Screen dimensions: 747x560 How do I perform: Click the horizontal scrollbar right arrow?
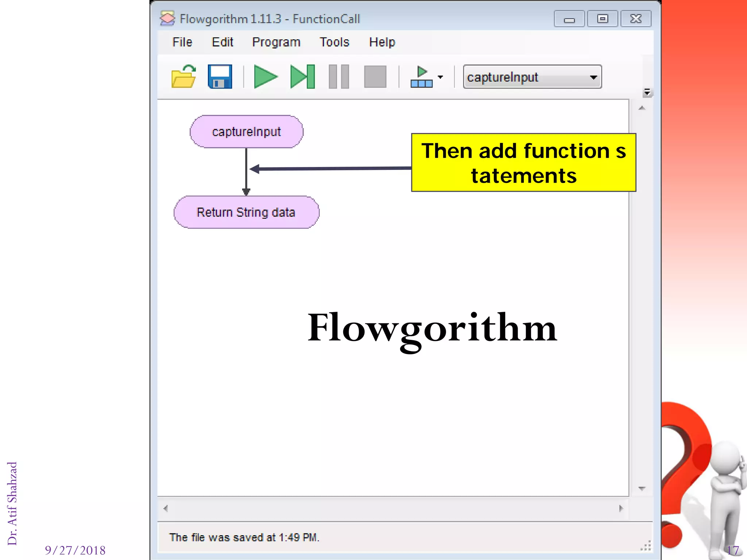(x=621, y=508)
